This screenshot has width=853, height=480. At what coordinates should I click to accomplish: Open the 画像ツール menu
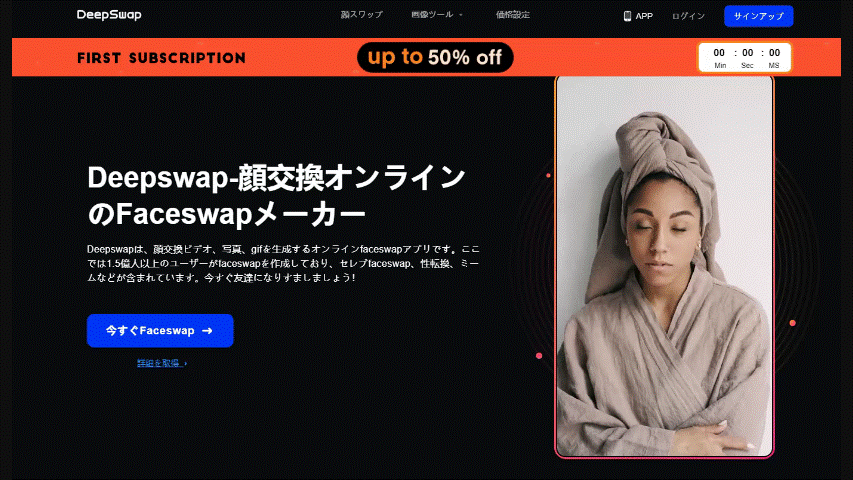[432, 15]
